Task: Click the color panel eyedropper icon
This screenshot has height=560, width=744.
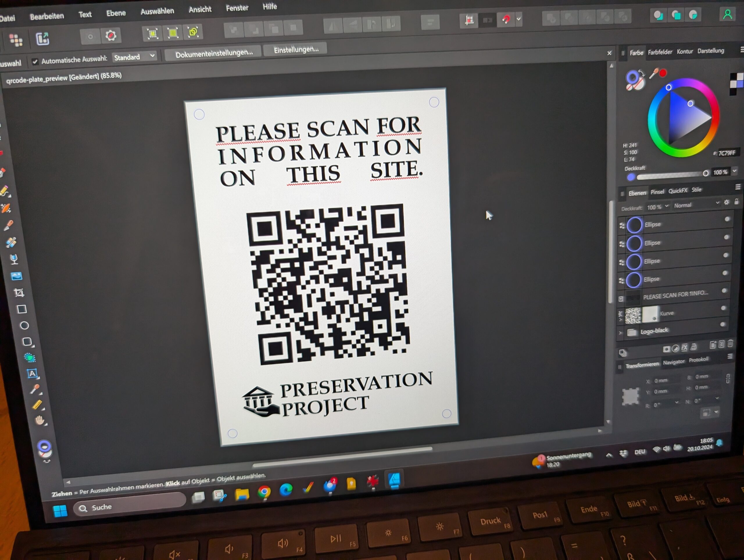Action: click(654, 73)
